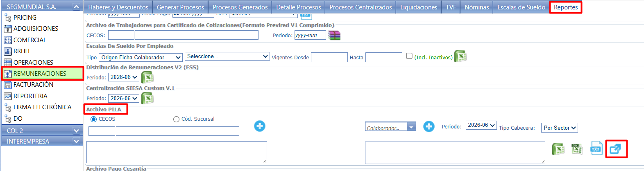The width and height of the screenshot is (644, 171).
Task: Click the Vigentes Desde date field
Action: pyautogui.click(x=329, y=57)
